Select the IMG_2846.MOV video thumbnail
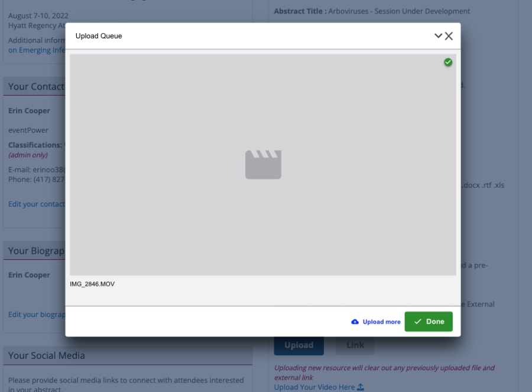Viewport: 532px width, 392px height. coord(263,165)
